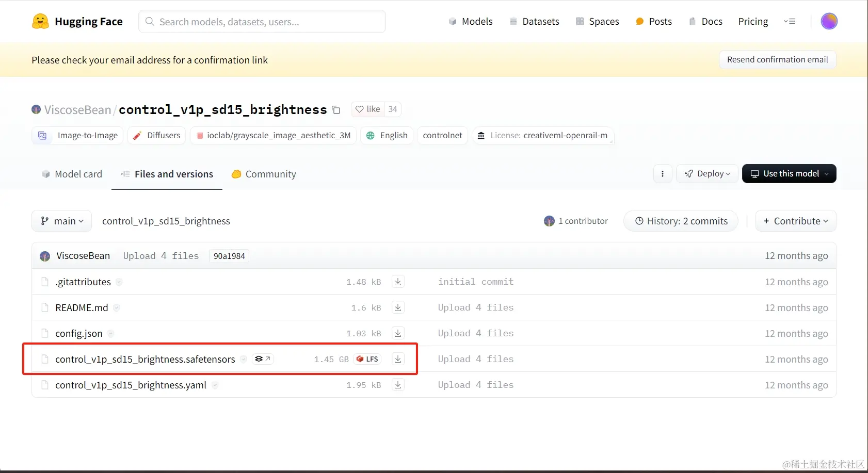Open the README.md file
Image resolution: width=868 pixels, height=473 pixels.
point(82,307)
